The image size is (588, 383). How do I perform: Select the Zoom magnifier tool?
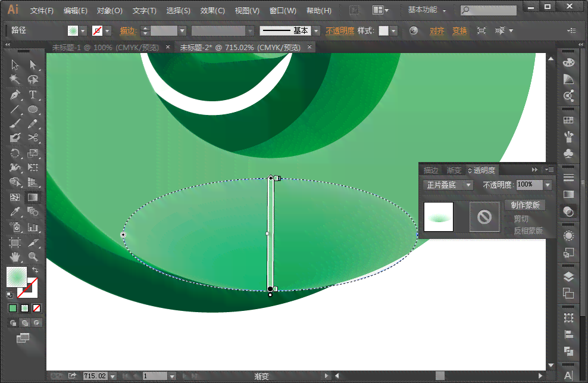pyautogui.click(x=33, y=257)
